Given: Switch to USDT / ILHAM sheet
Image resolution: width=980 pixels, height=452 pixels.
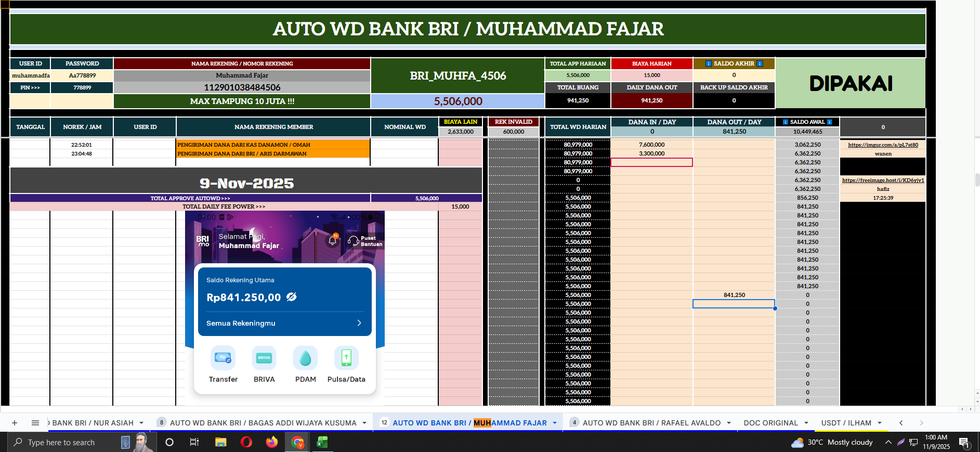Looking at the screenshot, I should 846,423.
